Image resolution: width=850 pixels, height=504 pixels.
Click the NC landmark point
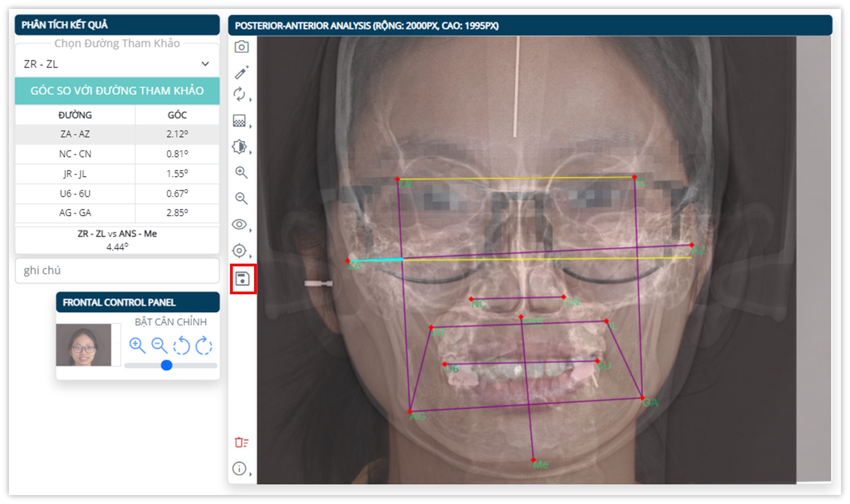pos(471,299)
